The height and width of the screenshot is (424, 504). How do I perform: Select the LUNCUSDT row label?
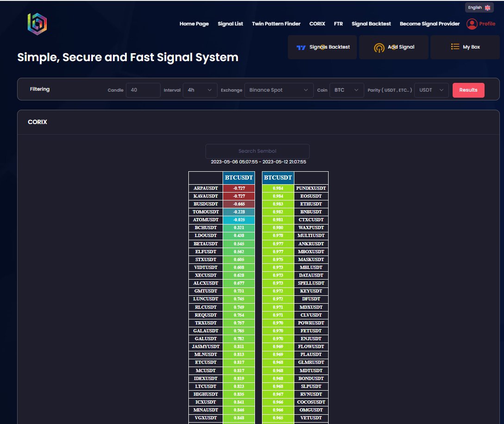(x=205, y=299)
